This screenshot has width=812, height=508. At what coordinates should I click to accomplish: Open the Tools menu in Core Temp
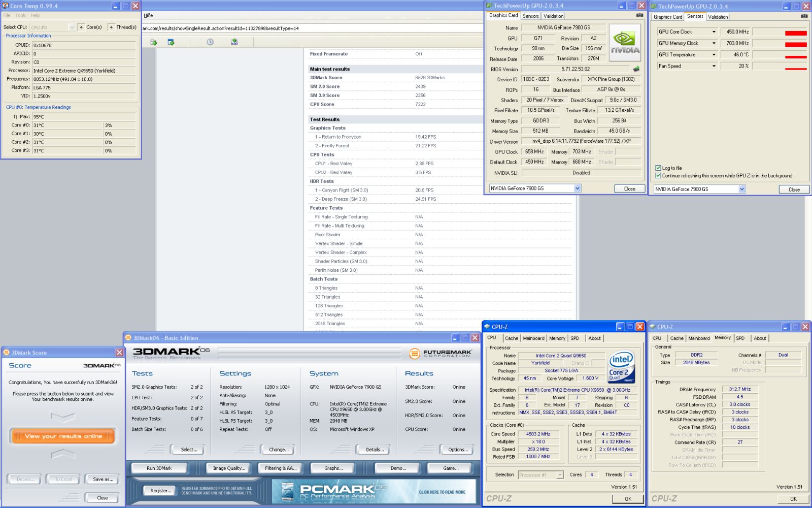pyautogui.click(x=21, y=16)
